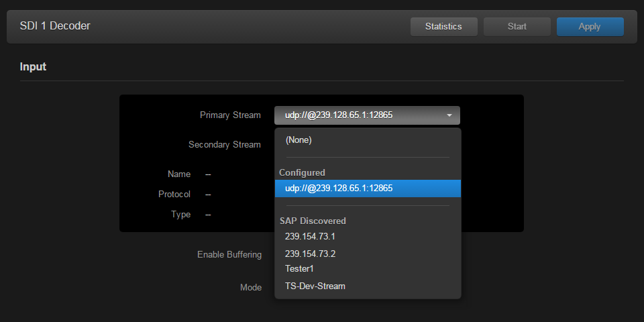644x322 pixels.
Task: Click the Protocol field label
Action: tap(174, 195)
